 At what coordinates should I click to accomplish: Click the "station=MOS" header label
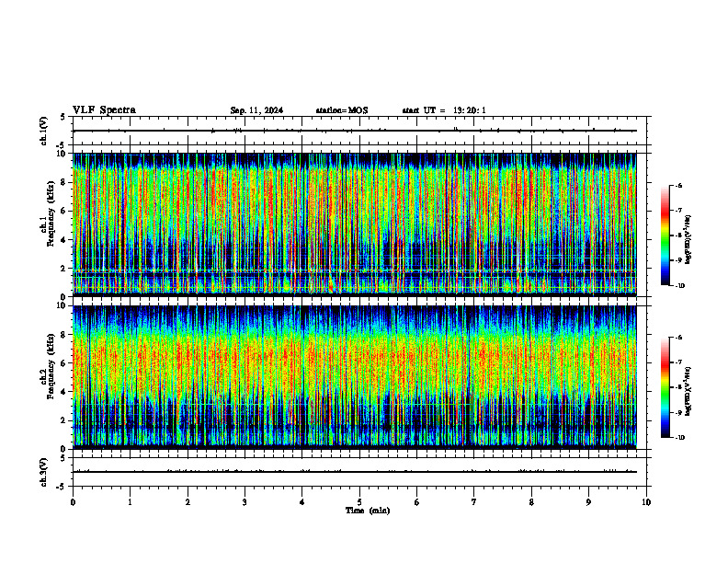pyautogui.click(x=342, y=110)
